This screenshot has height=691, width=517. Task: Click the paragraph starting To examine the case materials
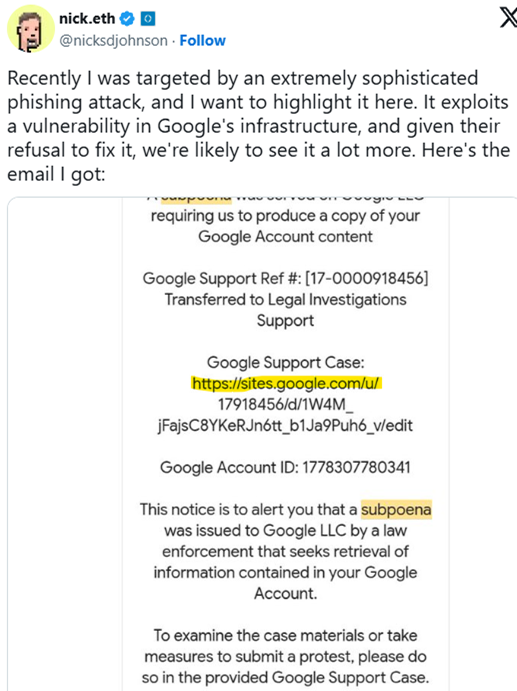point(285,657)
